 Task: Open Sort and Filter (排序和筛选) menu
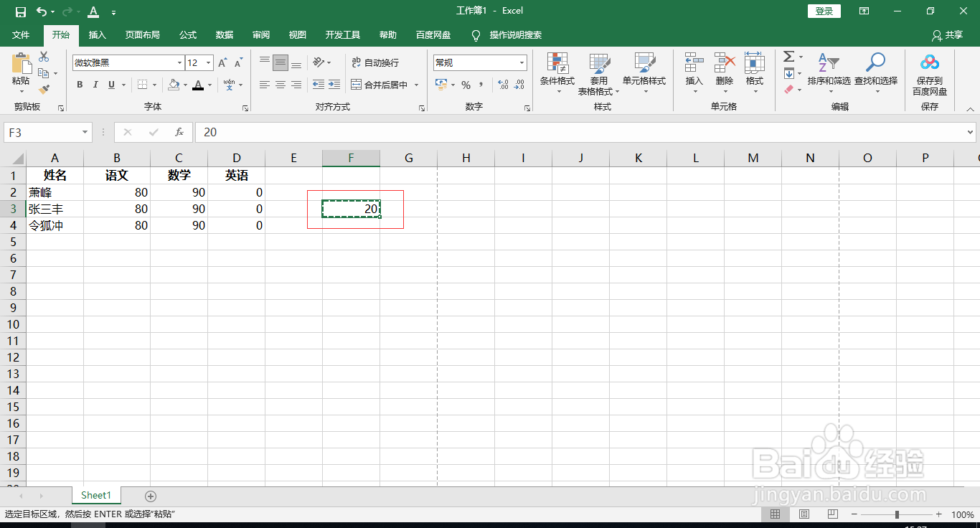(x=829, y=74)
